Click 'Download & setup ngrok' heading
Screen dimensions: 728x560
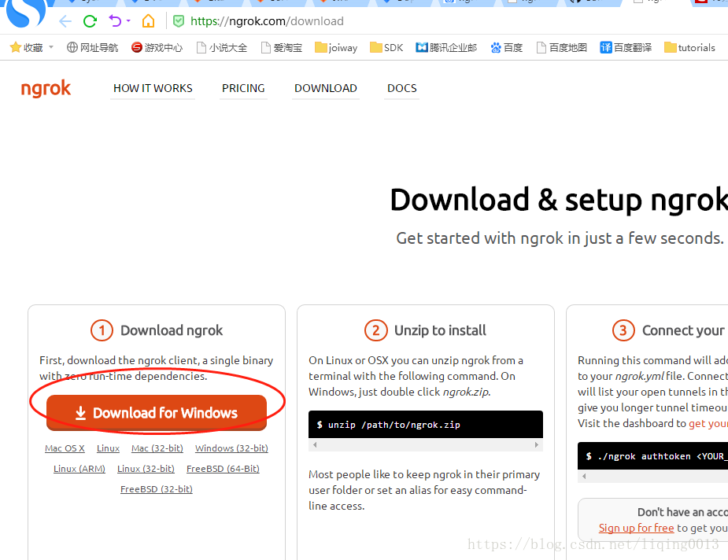559,200
